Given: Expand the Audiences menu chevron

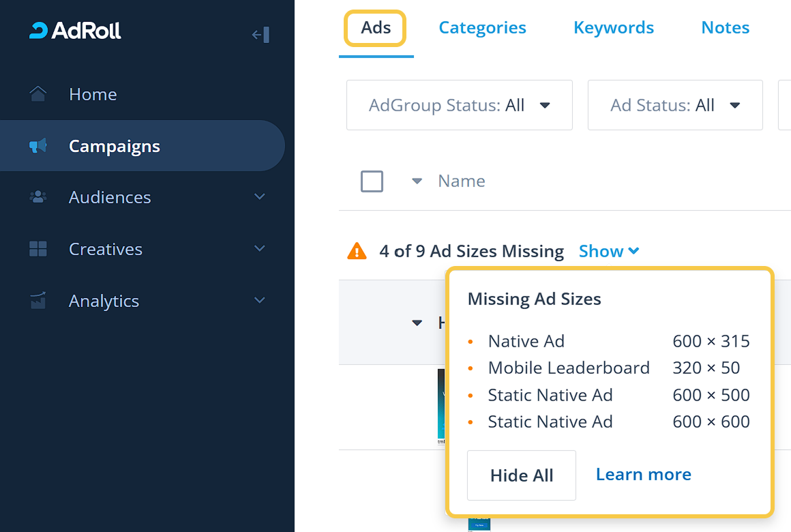Looking at the screenshot, I should 259,197.
